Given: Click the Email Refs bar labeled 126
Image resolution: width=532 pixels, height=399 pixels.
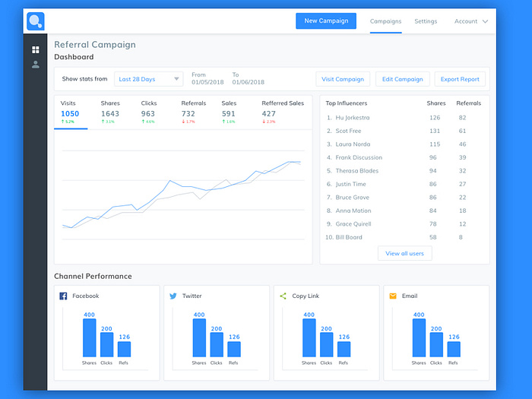Looking at the screenshot, I should coord(454,349).
